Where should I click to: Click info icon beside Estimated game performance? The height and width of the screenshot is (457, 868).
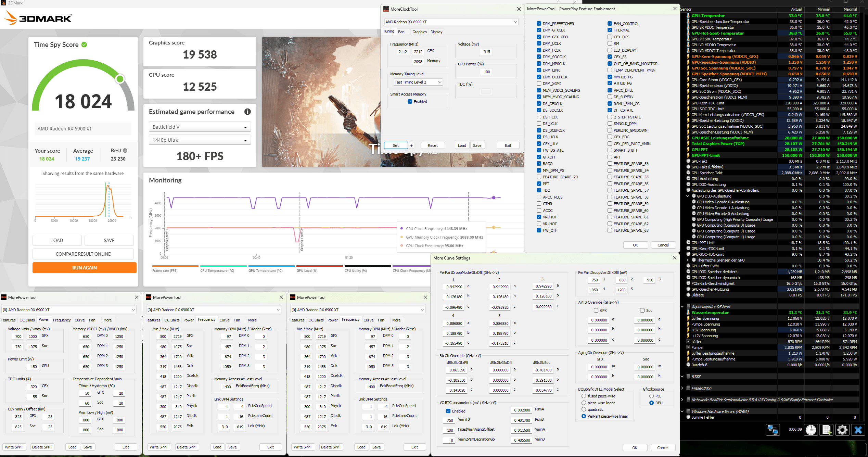(x=247, y=112)
